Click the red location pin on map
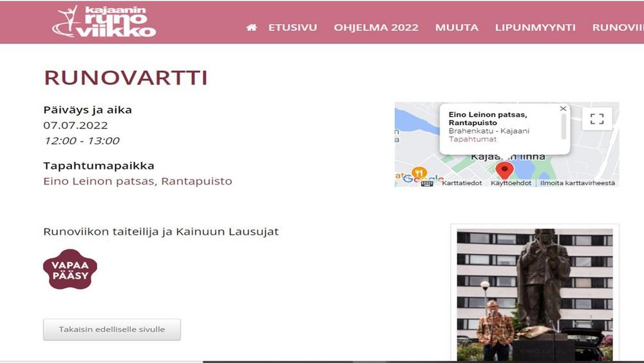The image size is (644, 363). [x=504, y=170]
